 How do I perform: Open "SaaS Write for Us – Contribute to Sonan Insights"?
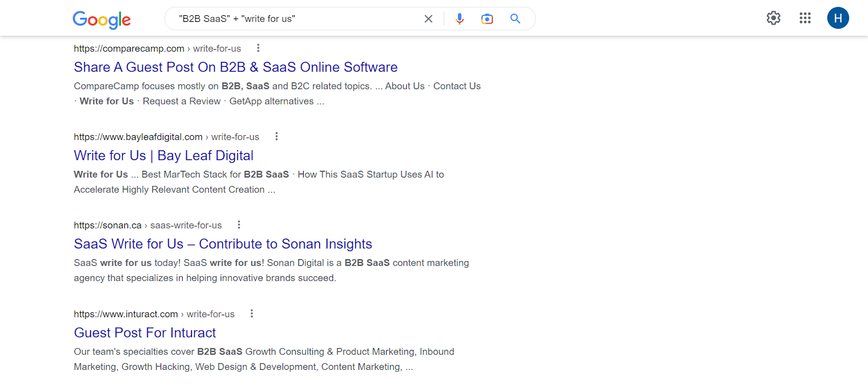(x=223, y=244)
